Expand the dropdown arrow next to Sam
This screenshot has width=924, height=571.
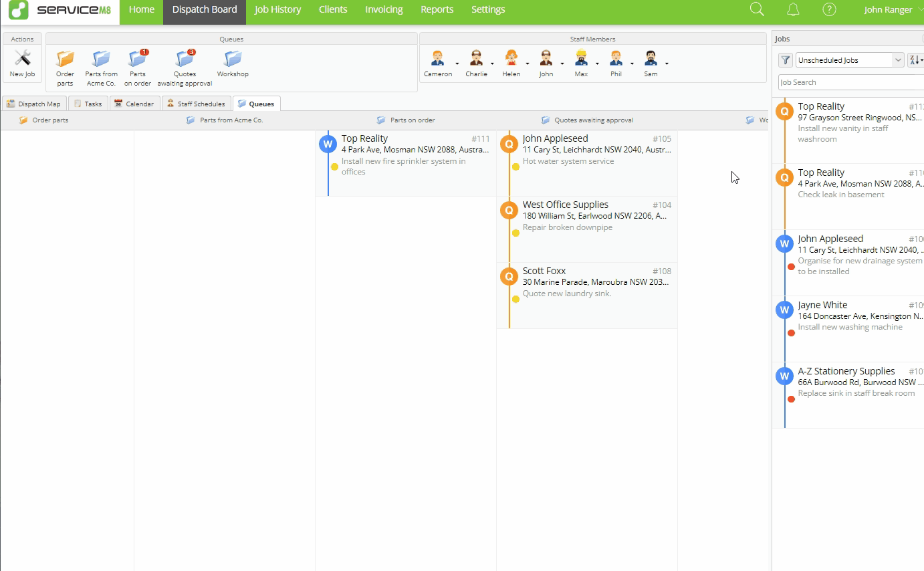[667, 64]
